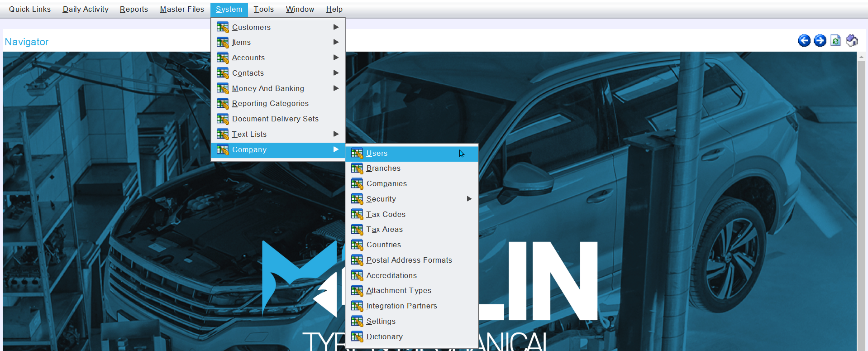This screenshot has height=351, width=868.
Task: Click the icon beside Accreditations entry
Action: click(357, 275)
